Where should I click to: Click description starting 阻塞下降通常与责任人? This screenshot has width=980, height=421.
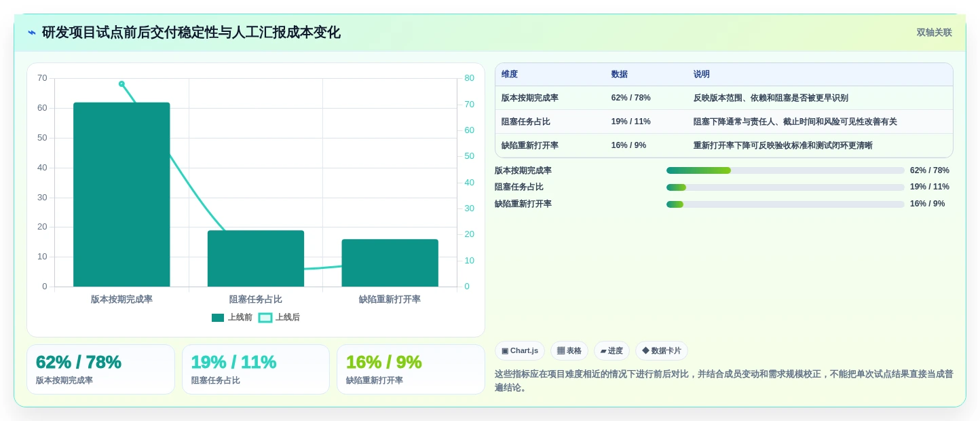pyautogui.click(x=795, y=122)
